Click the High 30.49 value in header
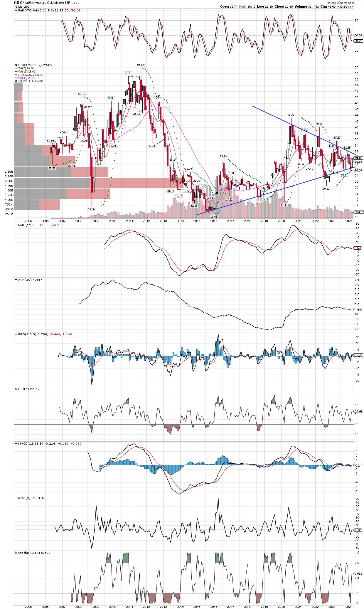This screenshot has width=364, height=609. click(x=247, y=7)
